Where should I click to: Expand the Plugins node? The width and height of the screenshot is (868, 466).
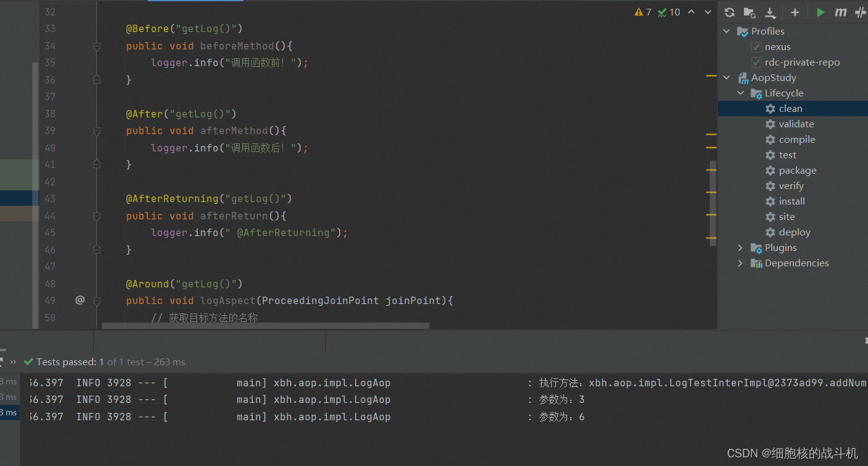[x=740, y=247]
